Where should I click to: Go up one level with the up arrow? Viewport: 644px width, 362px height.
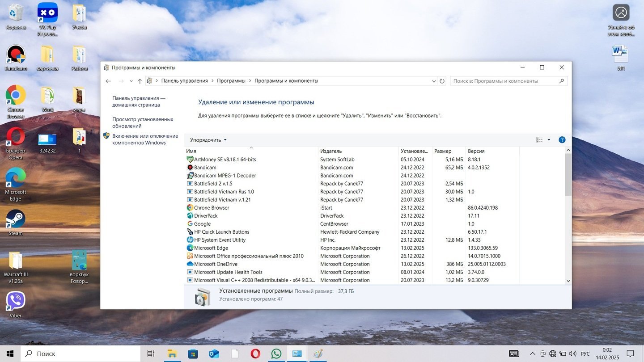tap(140, 81)
